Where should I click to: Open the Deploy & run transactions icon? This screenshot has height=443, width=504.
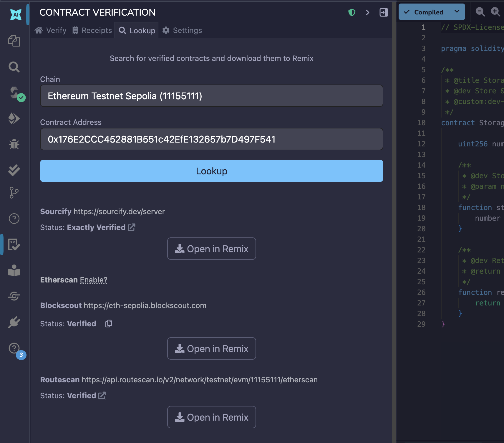pos(14,118)
